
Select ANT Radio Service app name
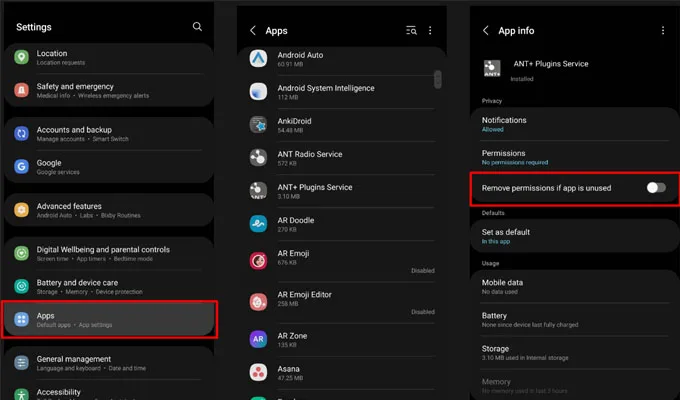pos(310,154)
